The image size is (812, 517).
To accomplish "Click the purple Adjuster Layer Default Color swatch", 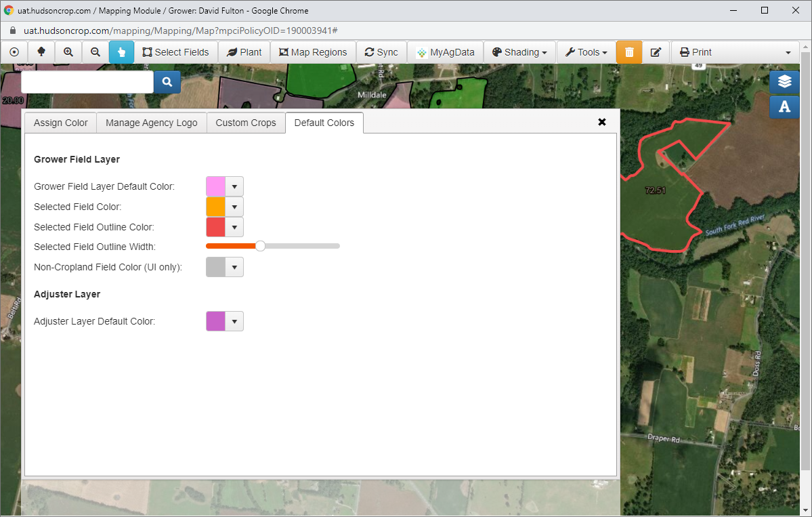I will point(216,321).
